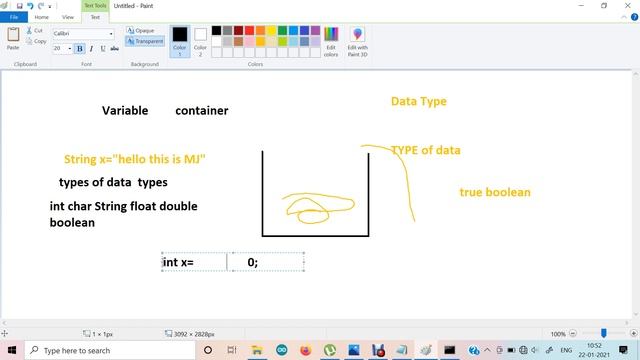Toggle Italic formatting

(x=91, y=49)
